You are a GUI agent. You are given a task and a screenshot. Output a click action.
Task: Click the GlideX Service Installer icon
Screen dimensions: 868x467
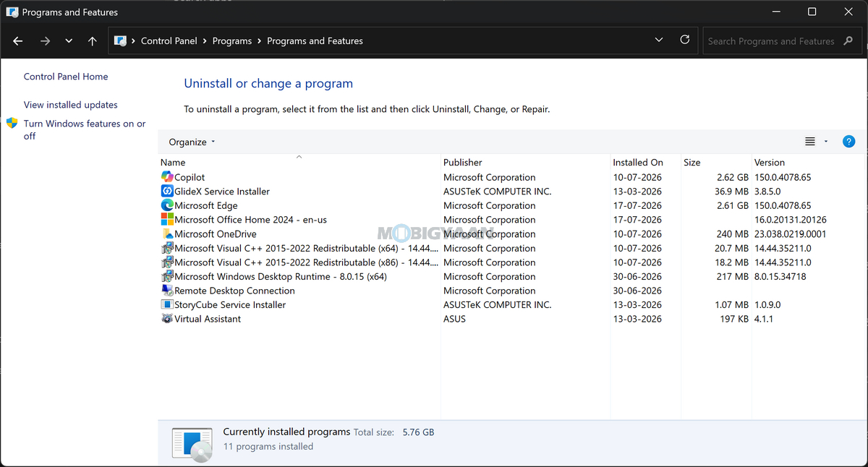pos(167,192)
